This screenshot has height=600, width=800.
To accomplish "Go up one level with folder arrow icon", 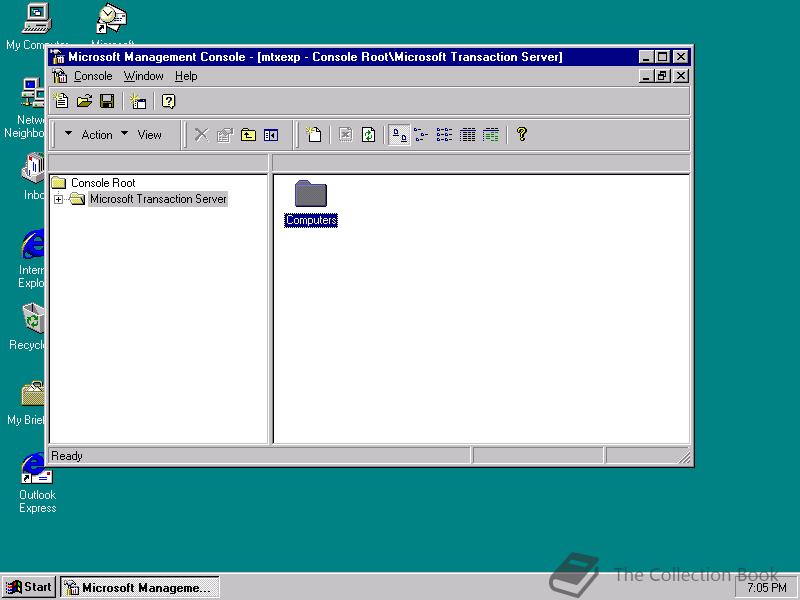I will pos(248,135).
